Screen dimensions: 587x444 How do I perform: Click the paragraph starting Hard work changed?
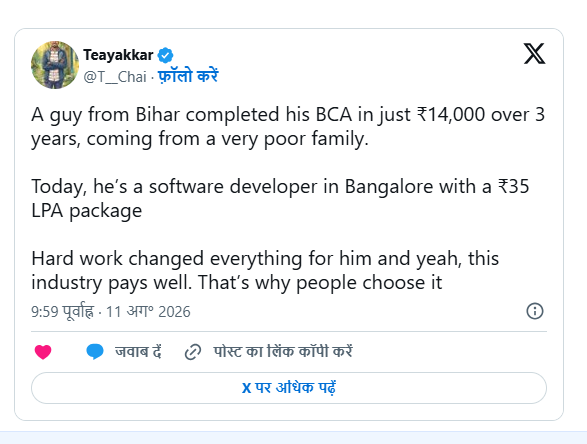click(265, 270)
